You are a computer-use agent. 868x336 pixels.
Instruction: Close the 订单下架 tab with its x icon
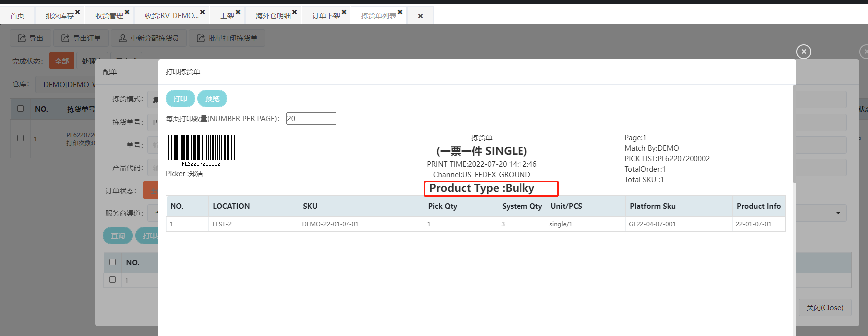point(344,12)
